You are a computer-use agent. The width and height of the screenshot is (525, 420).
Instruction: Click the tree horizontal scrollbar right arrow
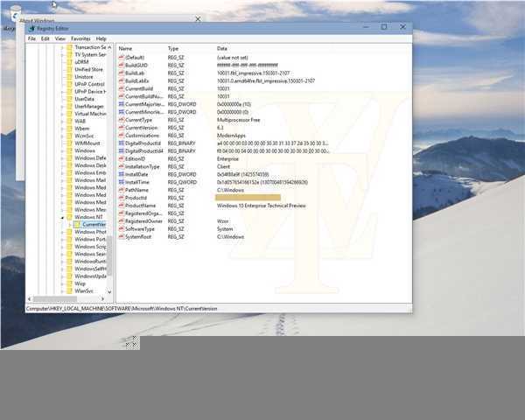102,298
